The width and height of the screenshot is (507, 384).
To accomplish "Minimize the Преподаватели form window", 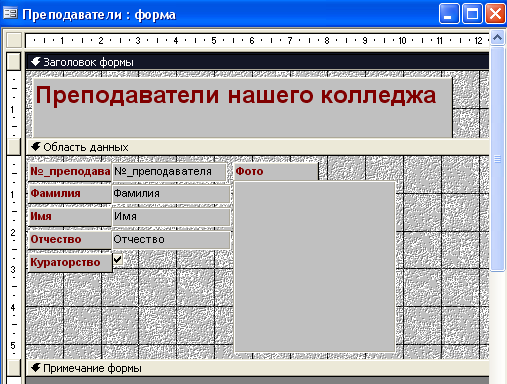I will [449, 14].
